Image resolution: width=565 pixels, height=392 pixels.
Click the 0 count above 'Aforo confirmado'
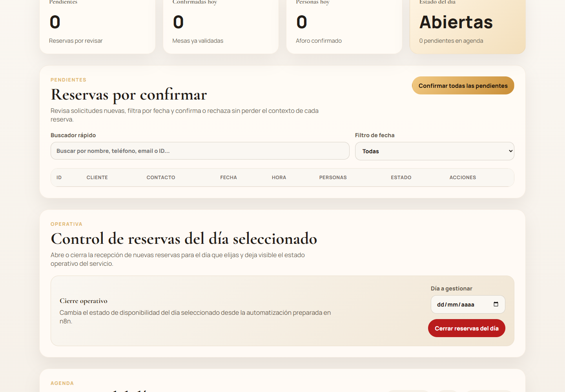[302, 22]
